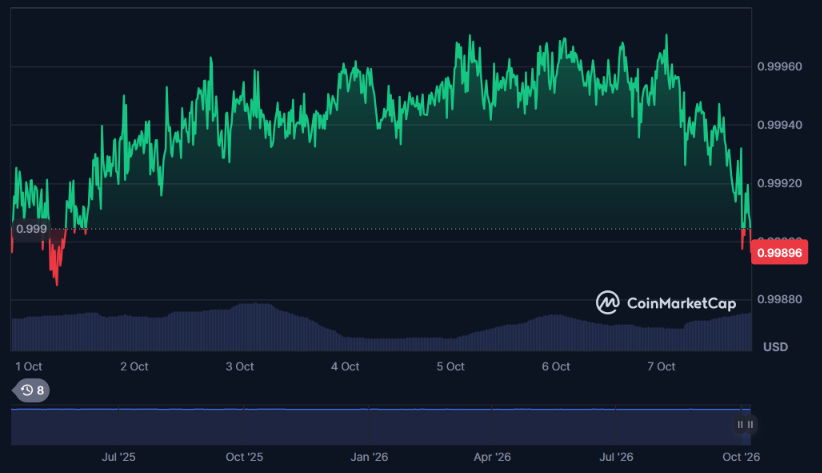This screenshot has height=473, width=822.
Task: Jump to Apr '26 on the navigator timeline
Action: click(492, 457)
